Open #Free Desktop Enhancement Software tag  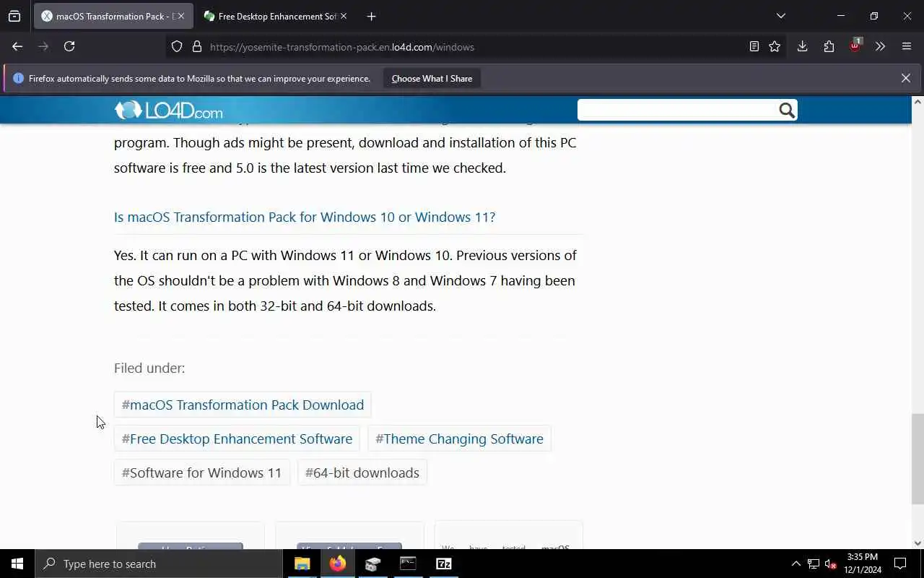(x=237, y=439)
